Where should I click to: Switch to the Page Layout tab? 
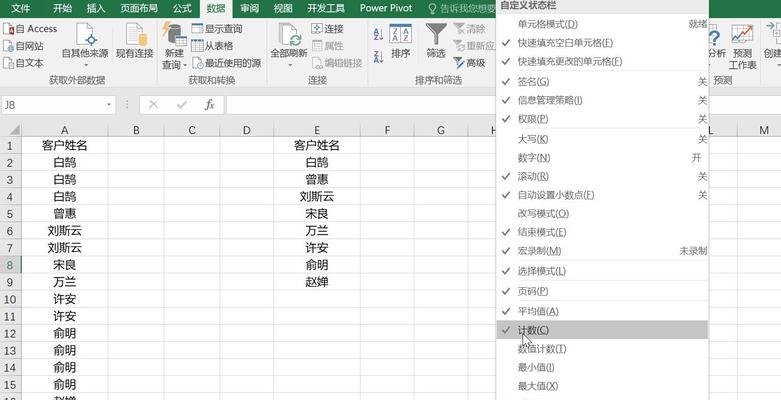(139, 8)
